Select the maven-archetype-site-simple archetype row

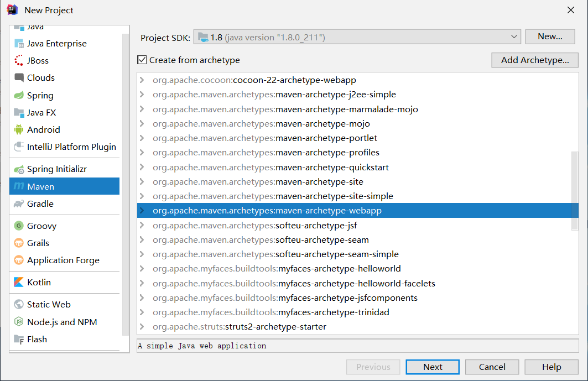click(357, 196)
